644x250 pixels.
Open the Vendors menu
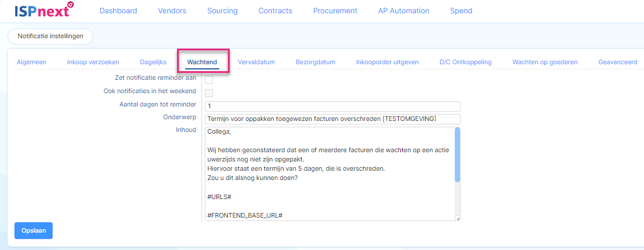[x=172, y=11]
